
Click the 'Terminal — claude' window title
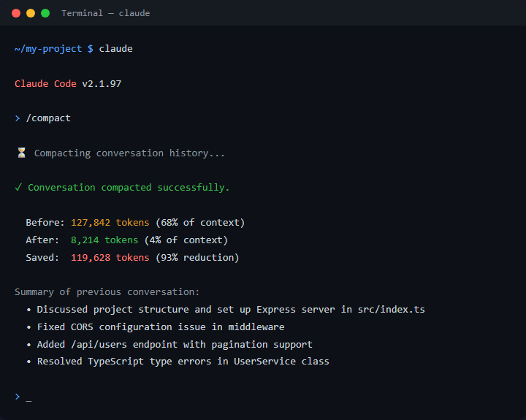106,13
